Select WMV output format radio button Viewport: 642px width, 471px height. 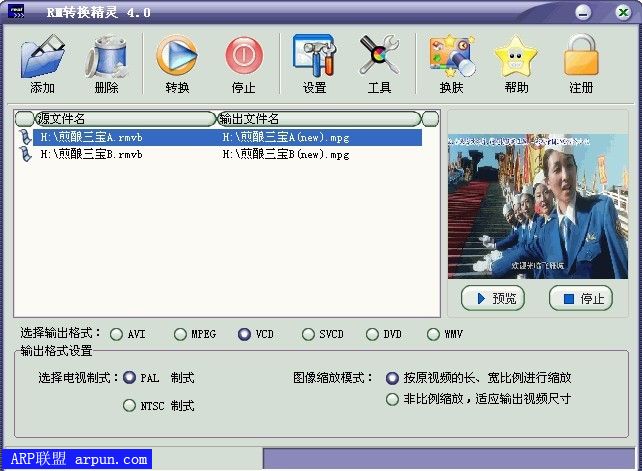[434, 335]
